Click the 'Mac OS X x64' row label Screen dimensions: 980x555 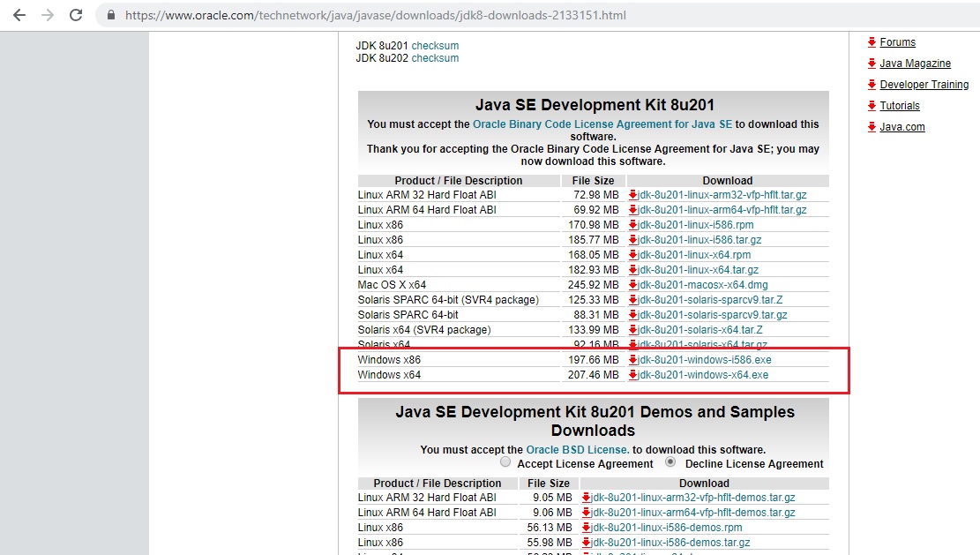pos(392,285)
